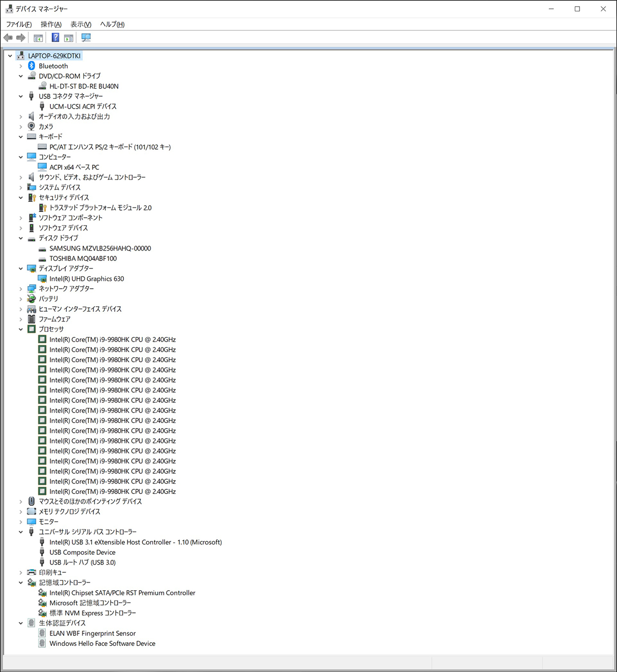Viewport: 617px width, 672px height.
Task: Expand the システム デバイス node
Action: tap(21, 187)
